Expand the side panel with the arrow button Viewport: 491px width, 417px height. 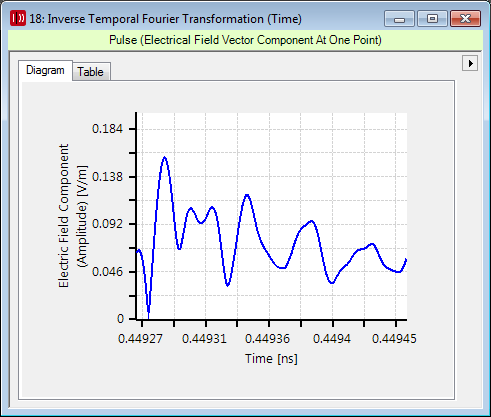(x=470, y=63)
